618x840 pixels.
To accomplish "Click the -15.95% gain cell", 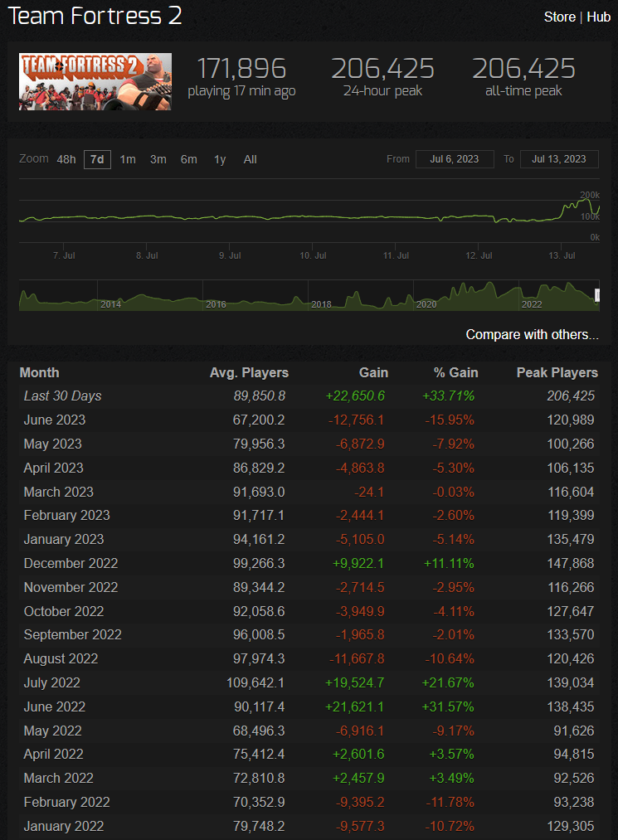I will pos(450,420).
